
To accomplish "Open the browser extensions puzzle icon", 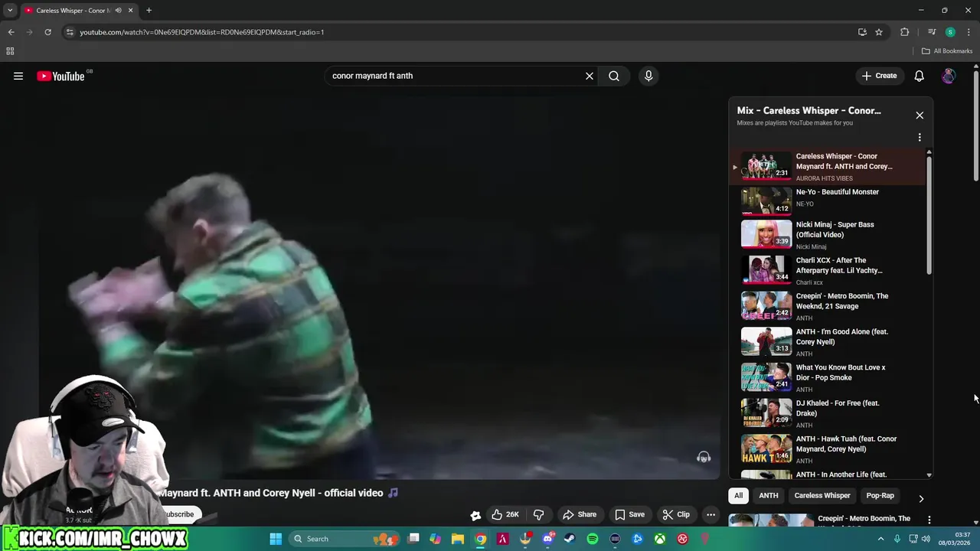I will point(905,32).
